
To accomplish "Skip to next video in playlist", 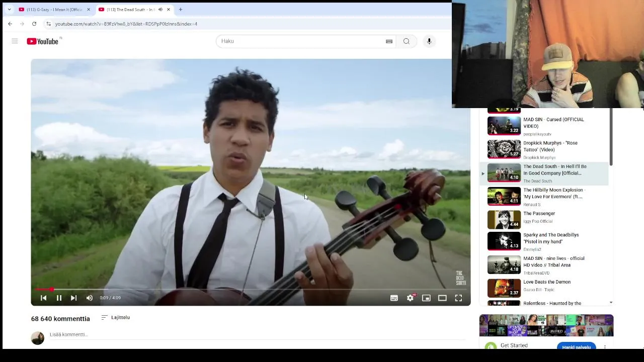I will coord(73,298).
